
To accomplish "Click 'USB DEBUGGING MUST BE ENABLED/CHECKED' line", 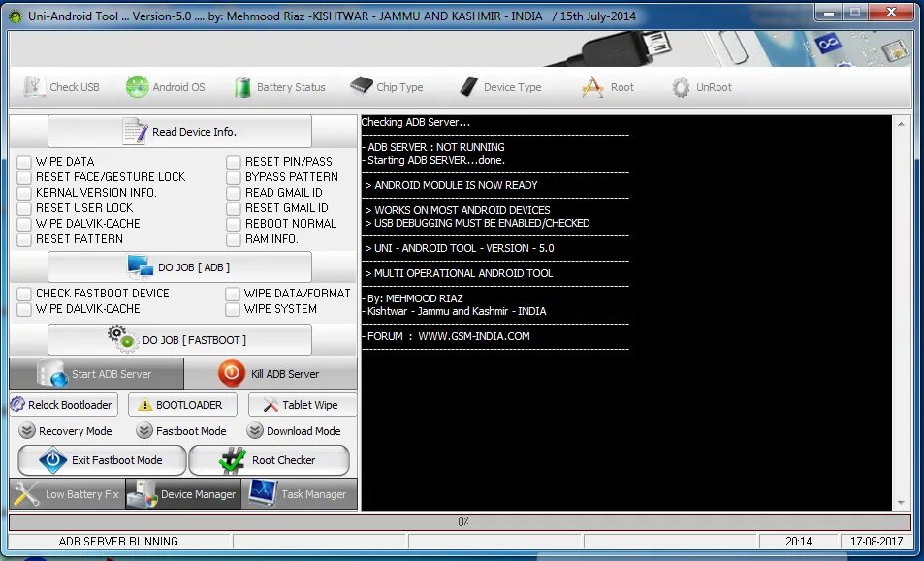I will click(x=477, y=223).
